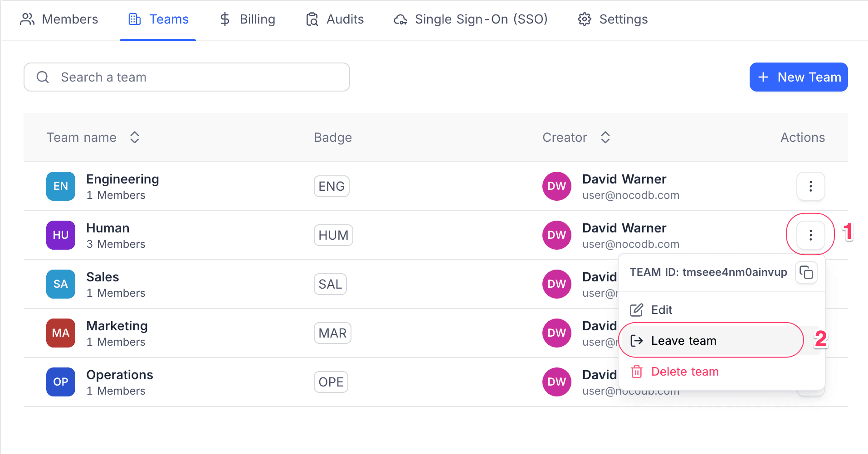Click the EN Engineering team avatar

[x=61, y=186]
